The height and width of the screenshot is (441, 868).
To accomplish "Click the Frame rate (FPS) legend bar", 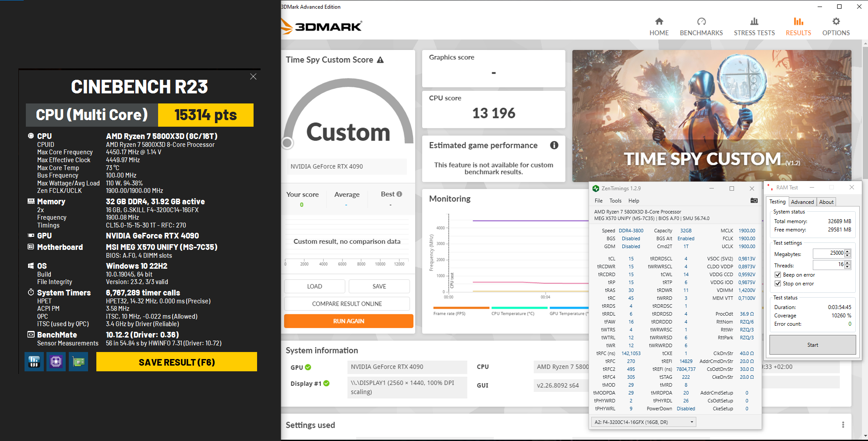I will 461,308.
